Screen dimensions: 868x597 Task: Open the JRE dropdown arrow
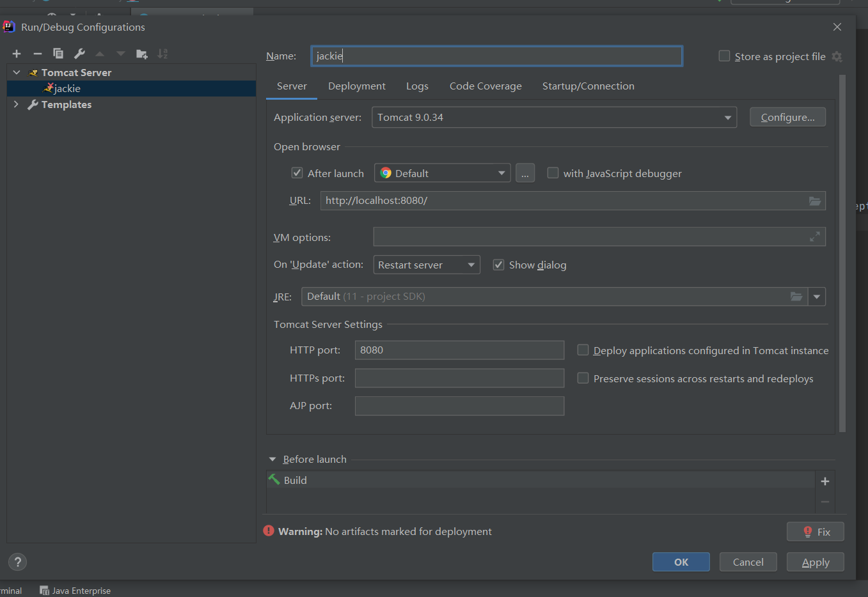pyautogui.click(x=817, y=297)
